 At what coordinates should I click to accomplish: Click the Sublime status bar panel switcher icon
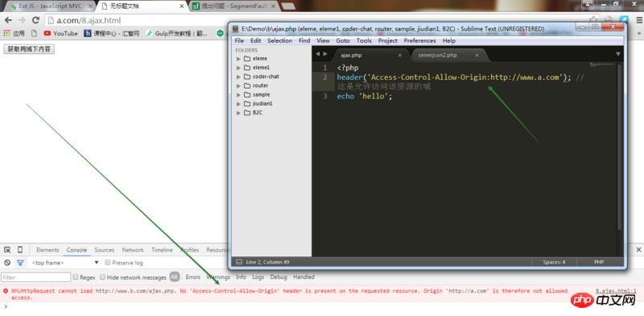click(x=239, y=262)
